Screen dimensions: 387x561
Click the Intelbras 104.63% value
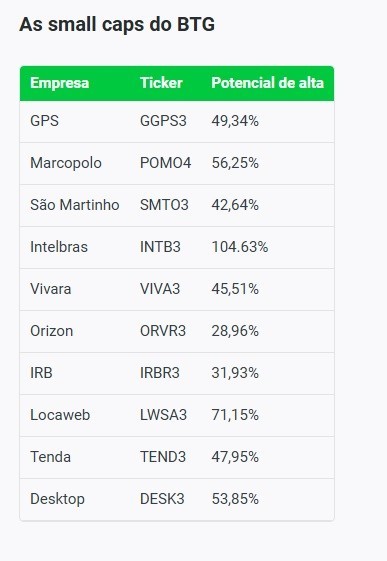pos(240,247)
